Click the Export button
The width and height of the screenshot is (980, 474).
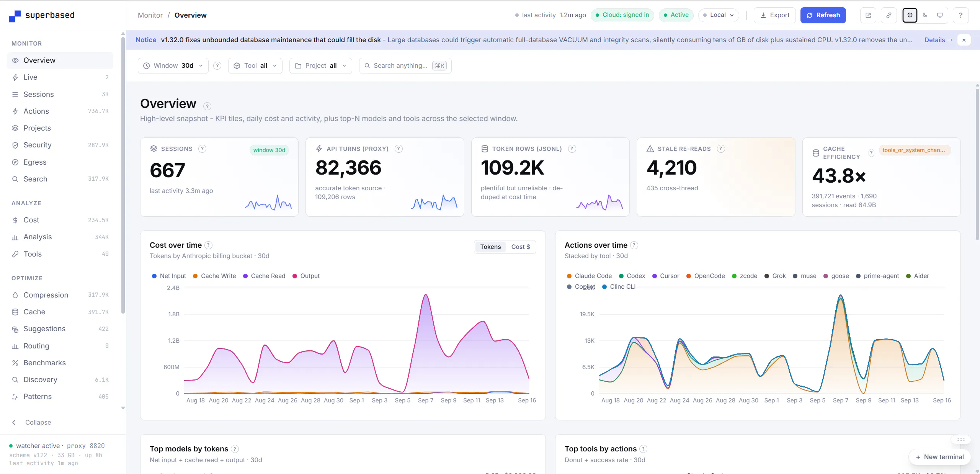point(774,15)
